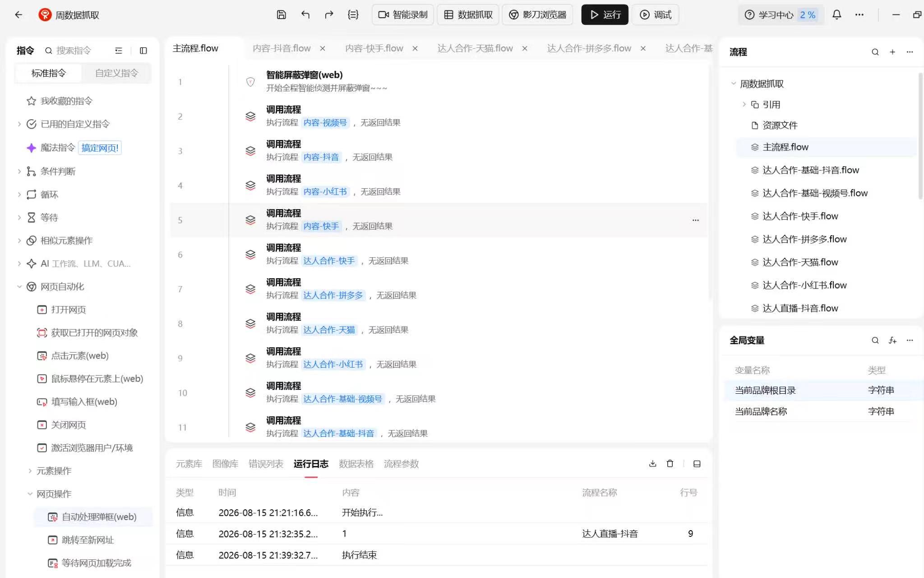The image size is (924, 578).
Task: Open 达人合作-快手.flow in flow tree
Action: (800, 216)
